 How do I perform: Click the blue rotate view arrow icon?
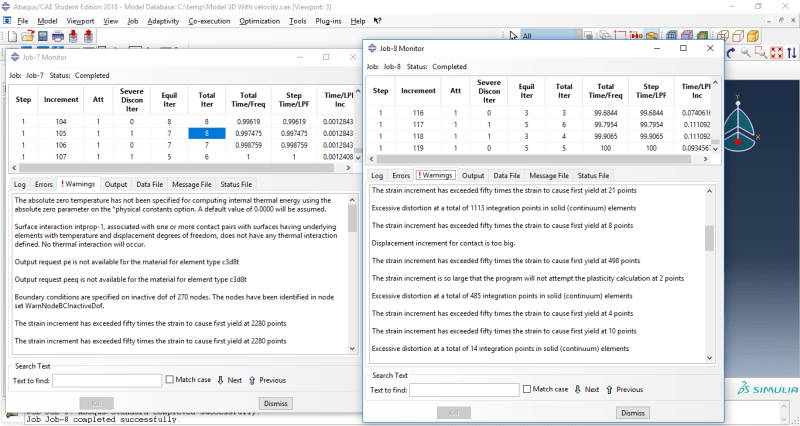click(x=731, y=52)
